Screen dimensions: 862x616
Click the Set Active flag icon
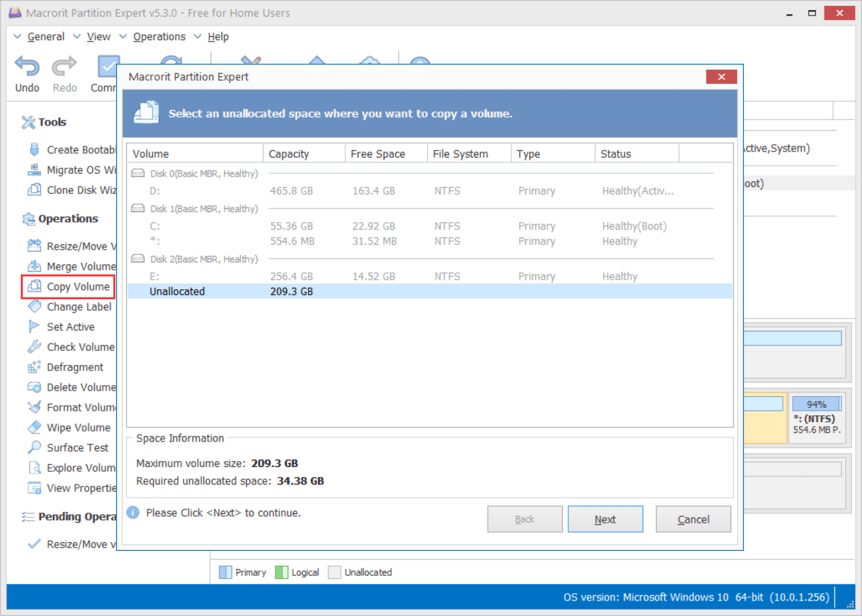coord(35,327)
